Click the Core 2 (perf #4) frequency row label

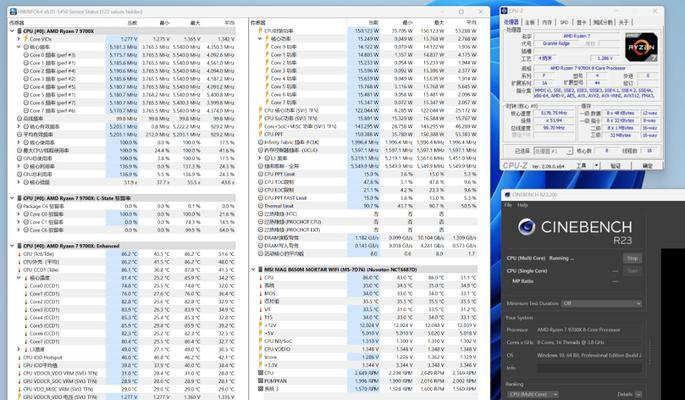(53, 71)
